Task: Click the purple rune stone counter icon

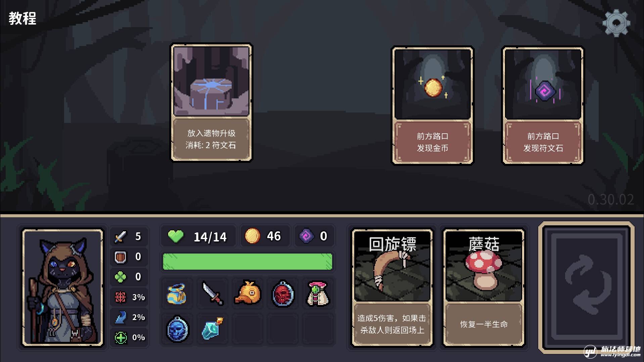Action: tap(306, 236)
